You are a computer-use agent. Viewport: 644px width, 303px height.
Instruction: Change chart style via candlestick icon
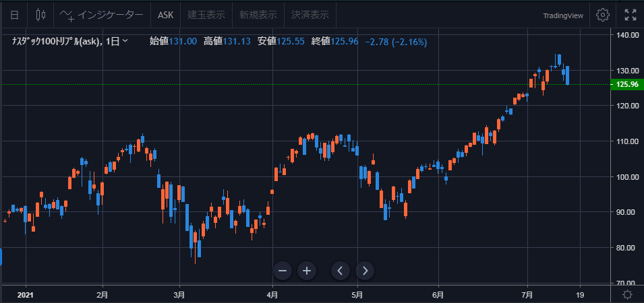(40, 15)
